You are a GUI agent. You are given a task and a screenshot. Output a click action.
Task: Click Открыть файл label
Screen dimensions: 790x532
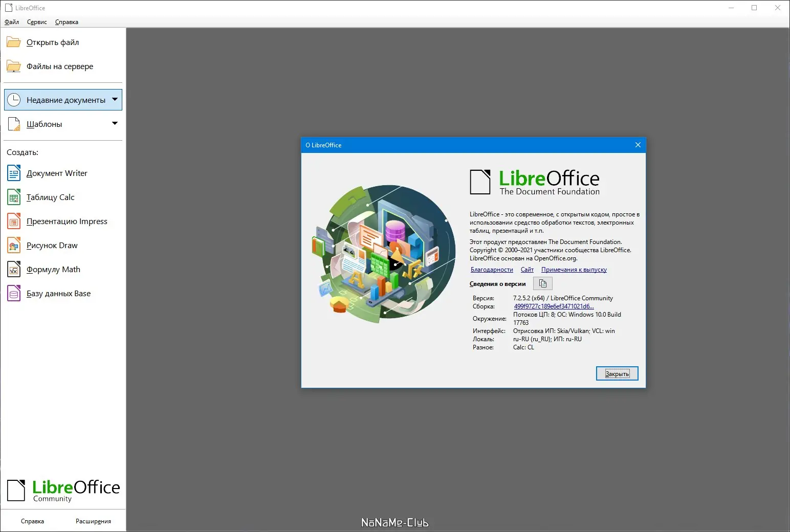pyautogui.click(x=53, y=42)
